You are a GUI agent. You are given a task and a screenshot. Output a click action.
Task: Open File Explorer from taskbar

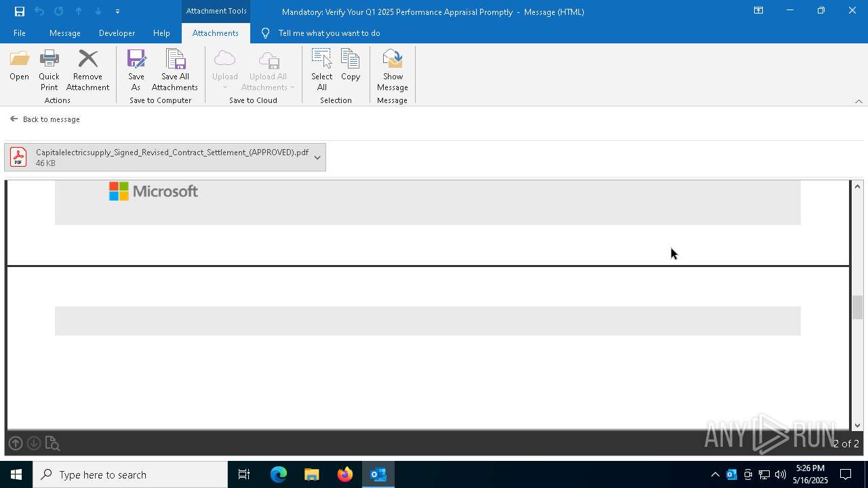coord(311,474)
